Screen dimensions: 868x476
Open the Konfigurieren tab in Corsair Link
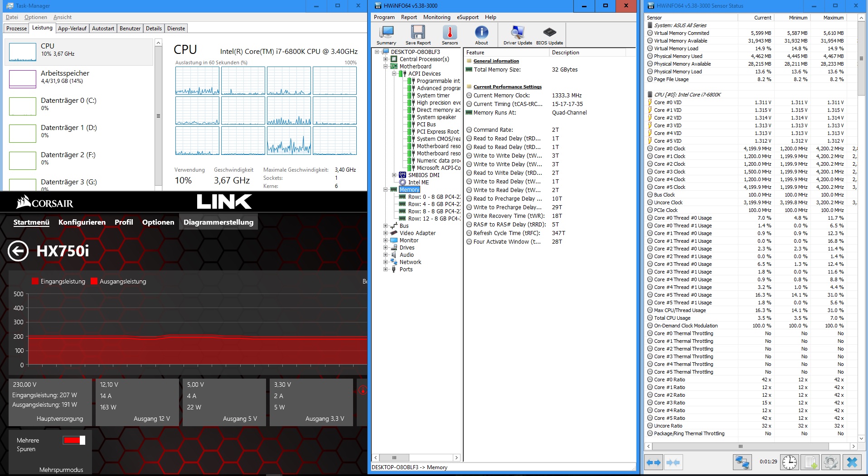pos(82,222)
